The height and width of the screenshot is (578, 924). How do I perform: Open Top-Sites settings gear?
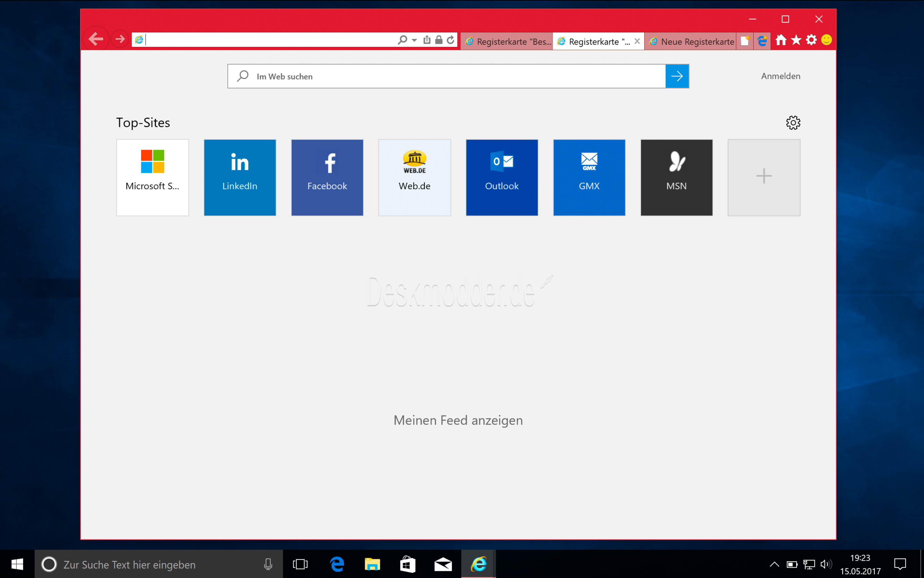click(793, 123)
